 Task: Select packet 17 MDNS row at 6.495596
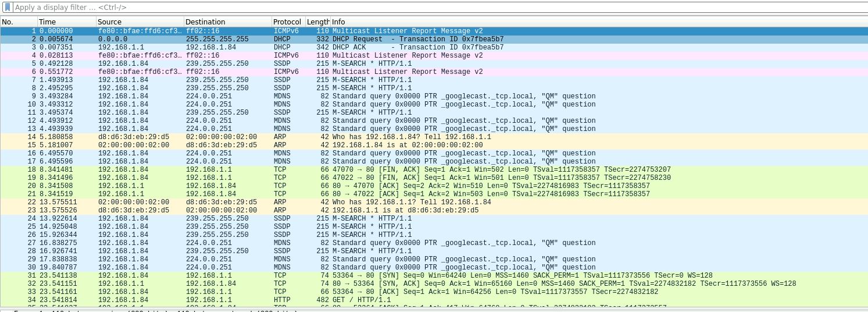pyautogui.click(x=434, y=161)
